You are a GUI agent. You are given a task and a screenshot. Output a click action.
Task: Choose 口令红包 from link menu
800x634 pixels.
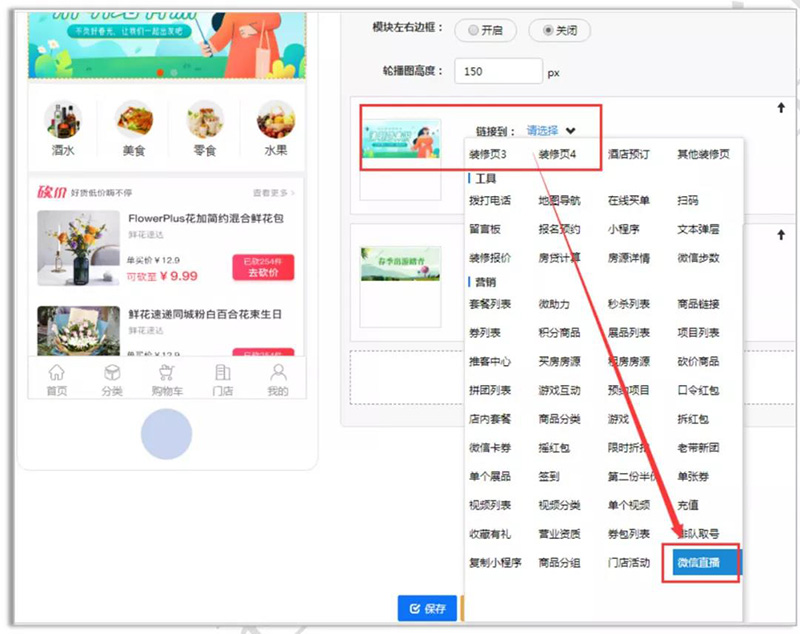point(698,390)
